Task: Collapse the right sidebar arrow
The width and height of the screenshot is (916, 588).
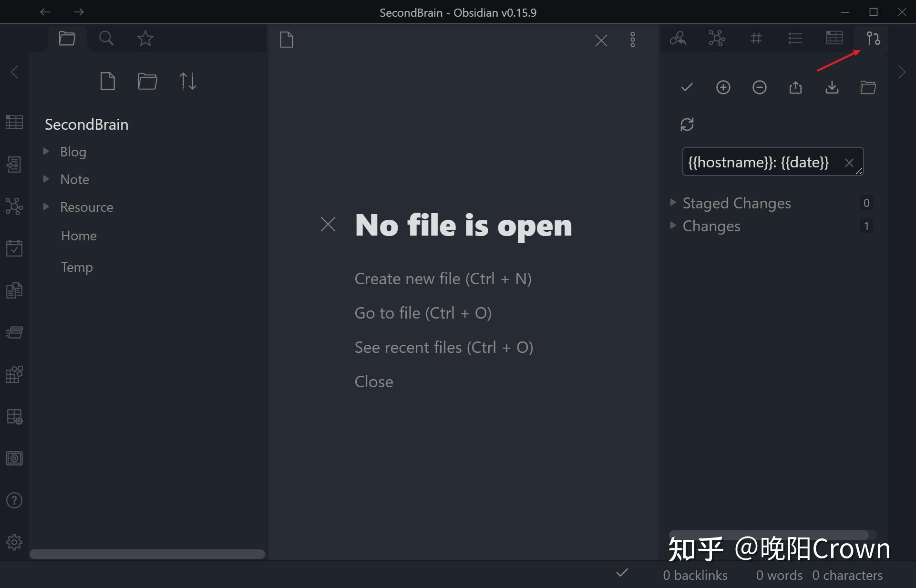Action: coord(901,72)
